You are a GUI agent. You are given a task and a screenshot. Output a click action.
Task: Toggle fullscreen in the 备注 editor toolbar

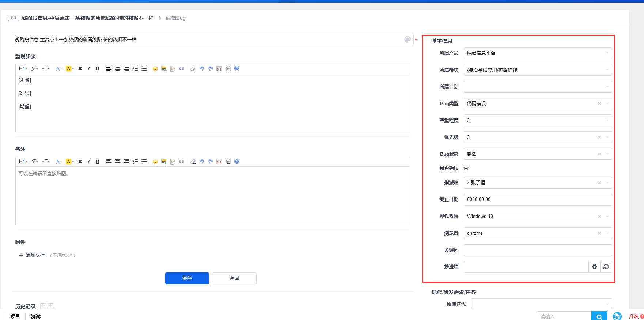(219, 162)
